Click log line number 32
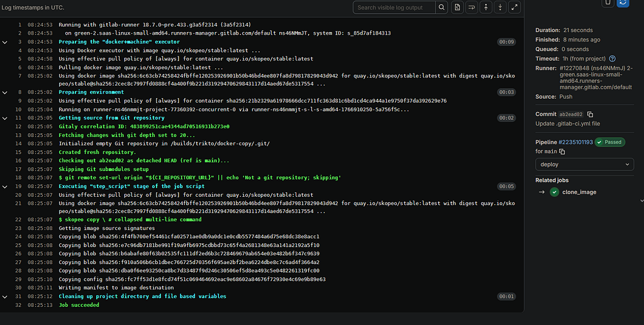644x325 pixels. pos(18,305)
